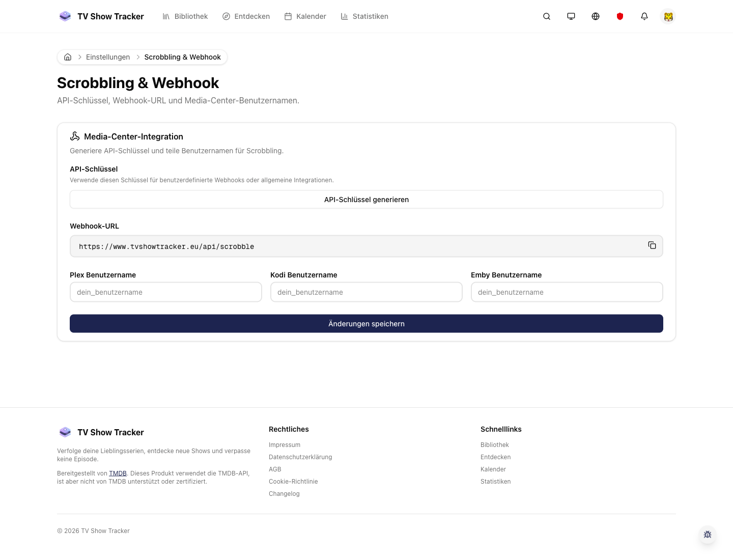Open the search icon
The width and height of the screenshot is (733, 560).
[x=547, y=16]
